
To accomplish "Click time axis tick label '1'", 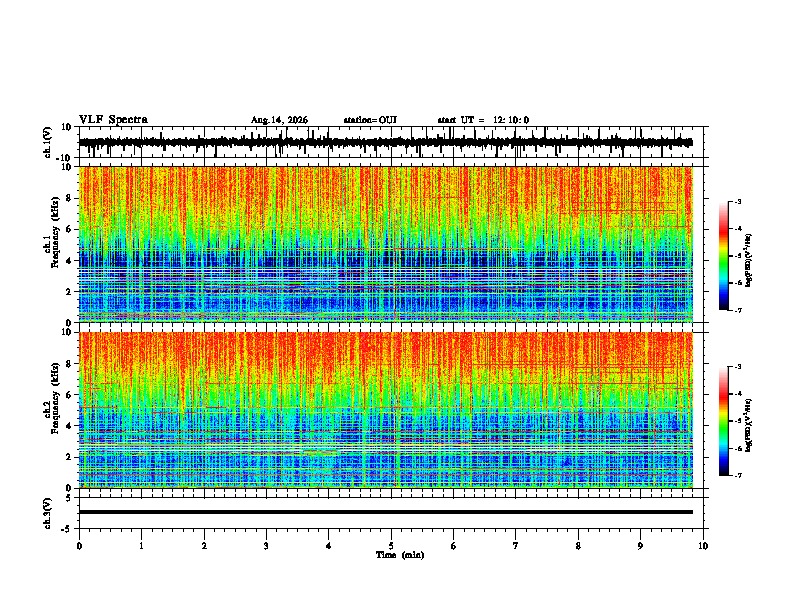I will (141, 546).
